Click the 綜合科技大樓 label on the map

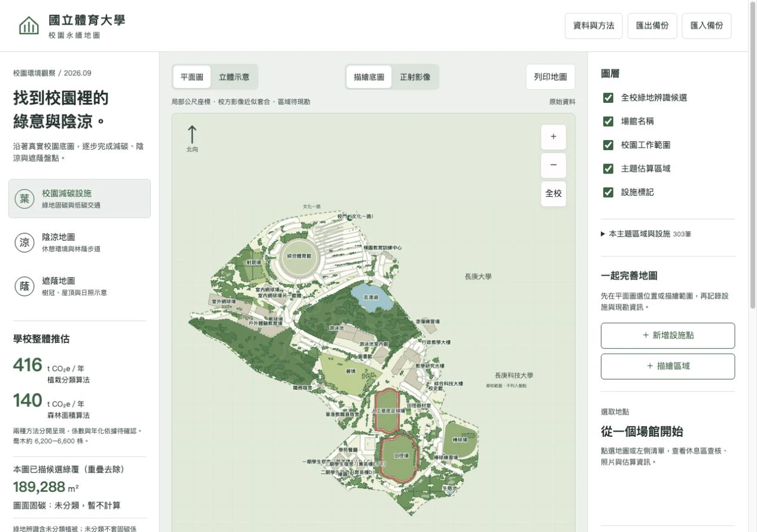click(x=448, y=383)
